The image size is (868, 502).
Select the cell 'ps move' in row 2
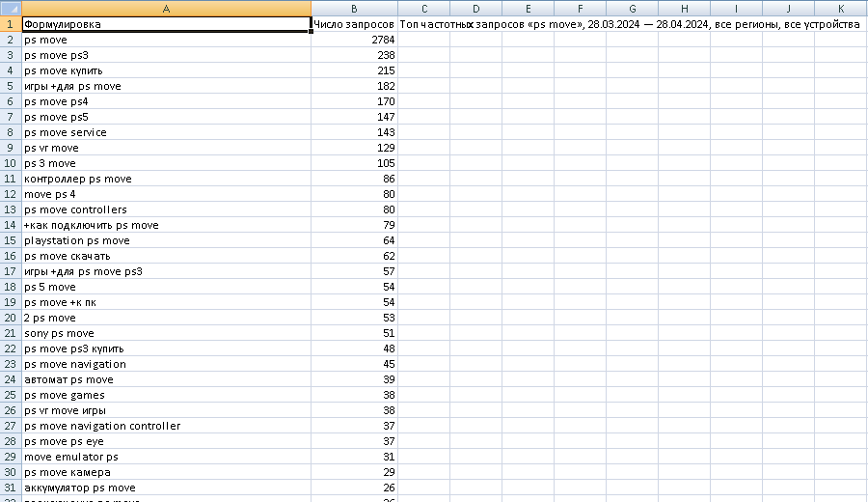pyautogui.click(x=166, y=40)
